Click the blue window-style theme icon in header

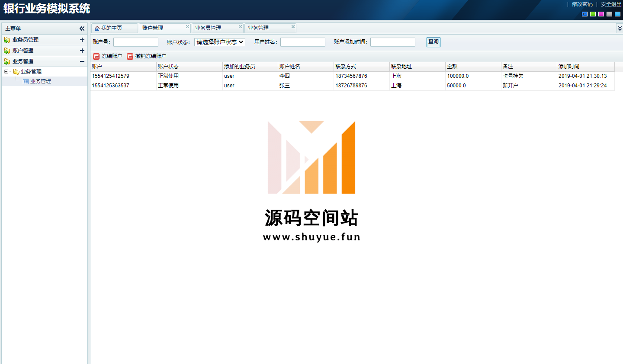[585, 14]
